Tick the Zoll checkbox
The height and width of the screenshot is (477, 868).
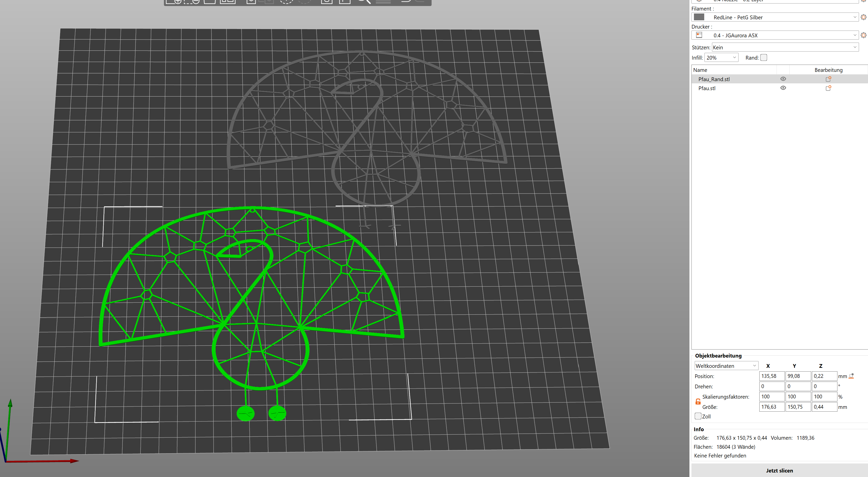click(x=698, y=416)
